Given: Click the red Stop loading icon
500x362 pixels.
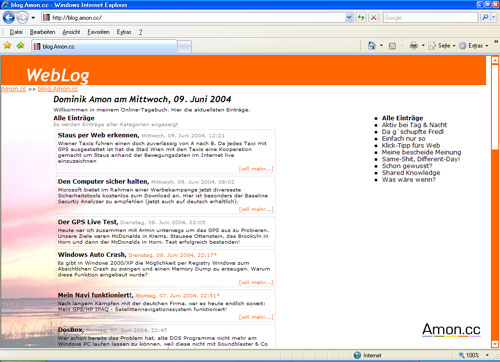Looking at the screenshot, I should [374, 18].
